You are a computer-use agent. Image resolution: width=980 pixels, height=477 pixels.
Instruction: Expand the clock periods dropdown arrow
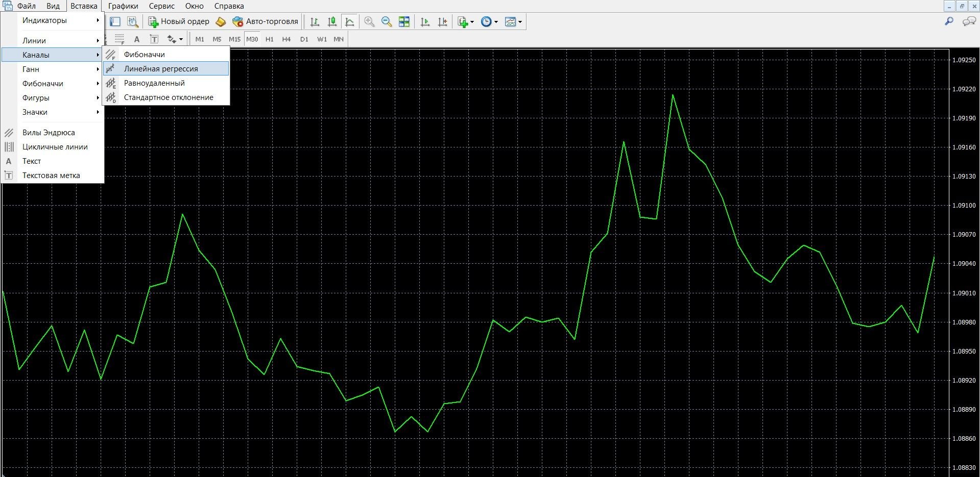(496, 22)
